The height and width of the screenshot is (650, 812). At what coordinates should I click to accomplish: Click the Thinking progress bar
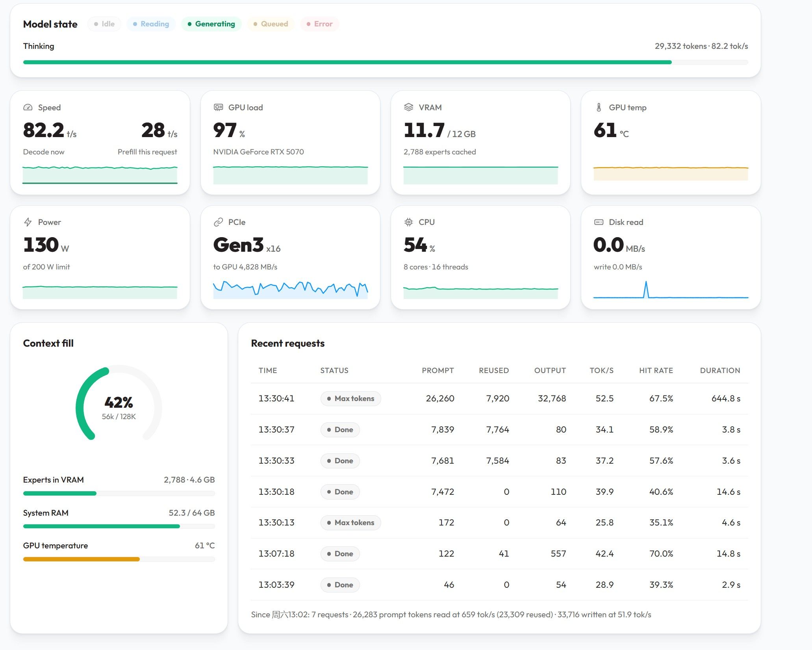(386, 62)
